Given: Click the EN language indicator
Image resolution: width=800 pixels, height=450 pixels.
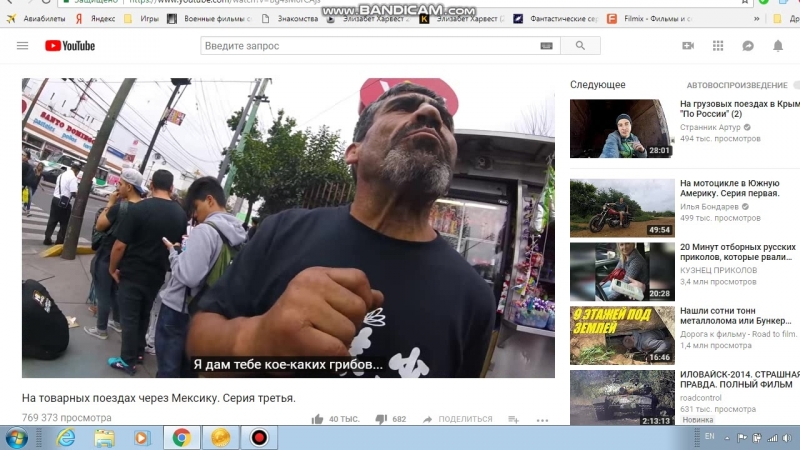Looking at the screenshot, I should (x=710, y=437).
